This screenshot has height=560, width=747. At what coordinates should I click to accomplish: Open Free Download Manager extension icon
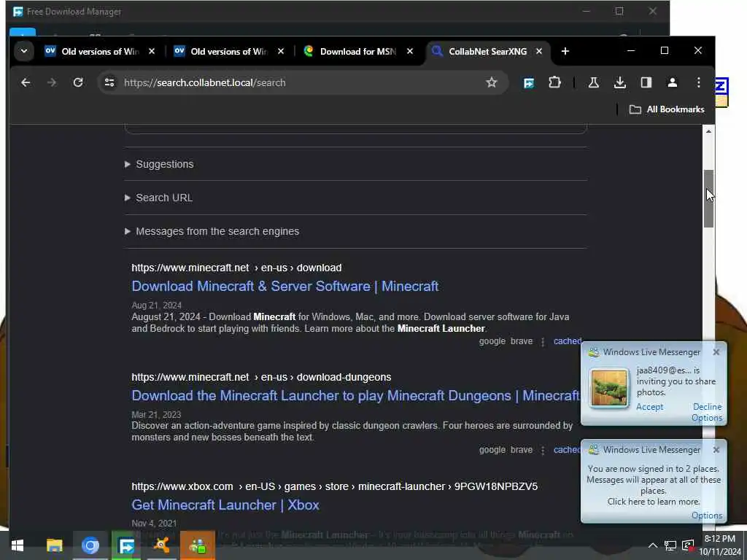pyautogui.click(x=529, y=83)
